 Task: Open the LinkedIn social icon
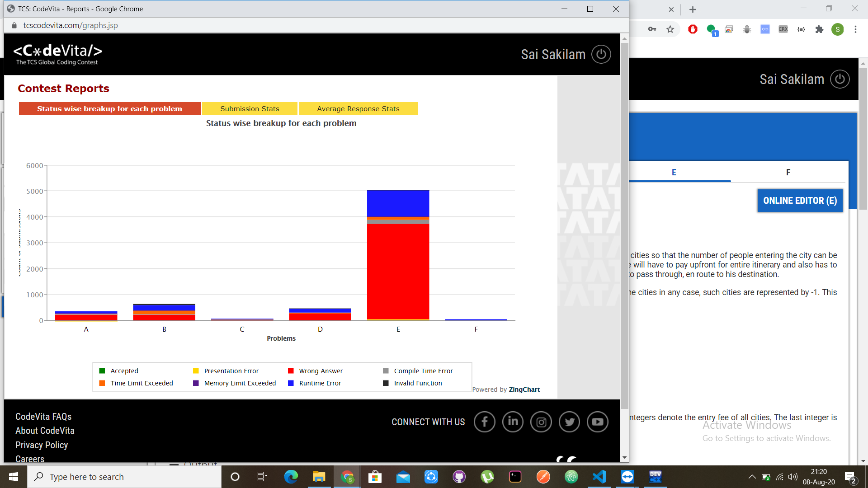(x=513, y=422)
